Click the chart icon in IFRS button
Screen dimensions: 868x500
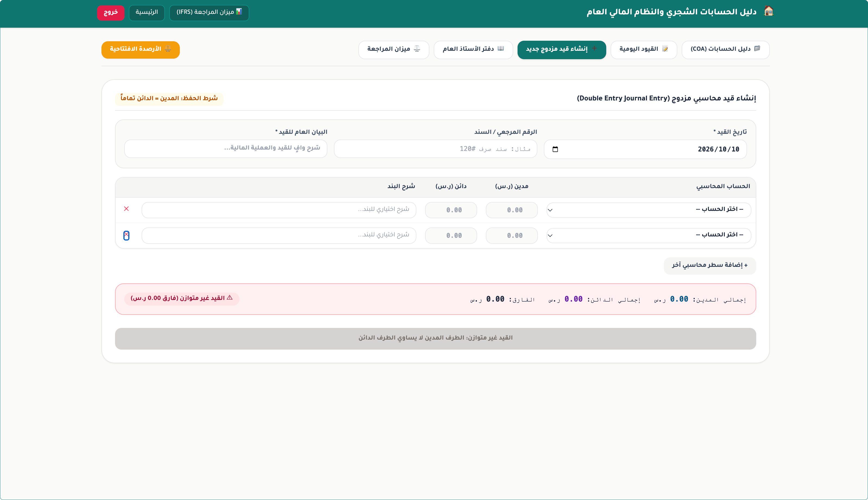(x=239, y=11)
